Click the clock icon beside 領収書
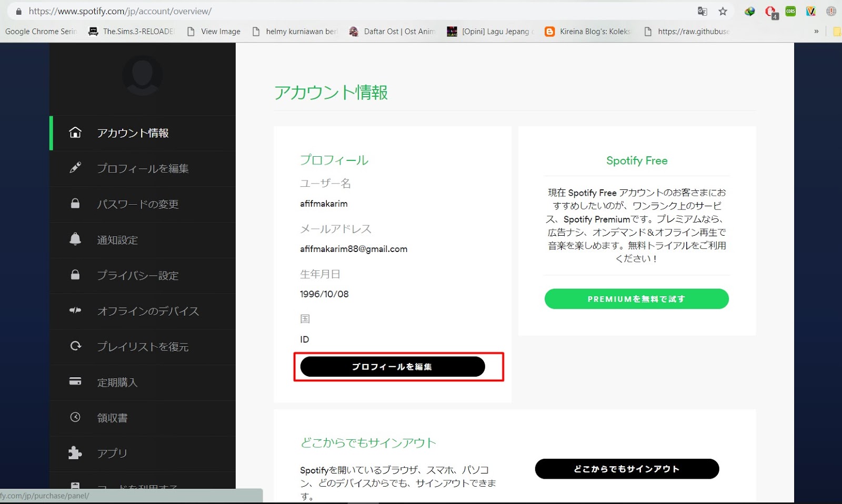 pyautogui.click(x=75, y=417)
